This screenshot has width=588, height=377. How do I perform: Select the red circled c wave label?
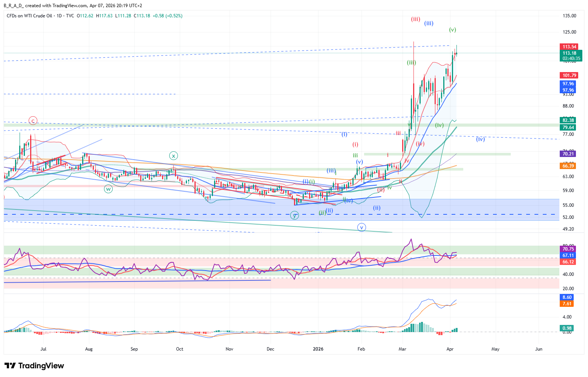pos(33,121)
